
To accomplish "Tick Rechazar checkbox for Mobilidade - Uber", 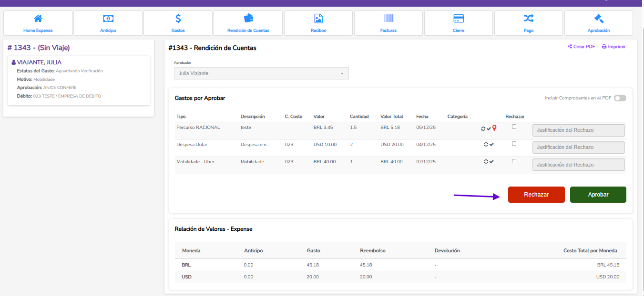I will [x=514, y=161].
